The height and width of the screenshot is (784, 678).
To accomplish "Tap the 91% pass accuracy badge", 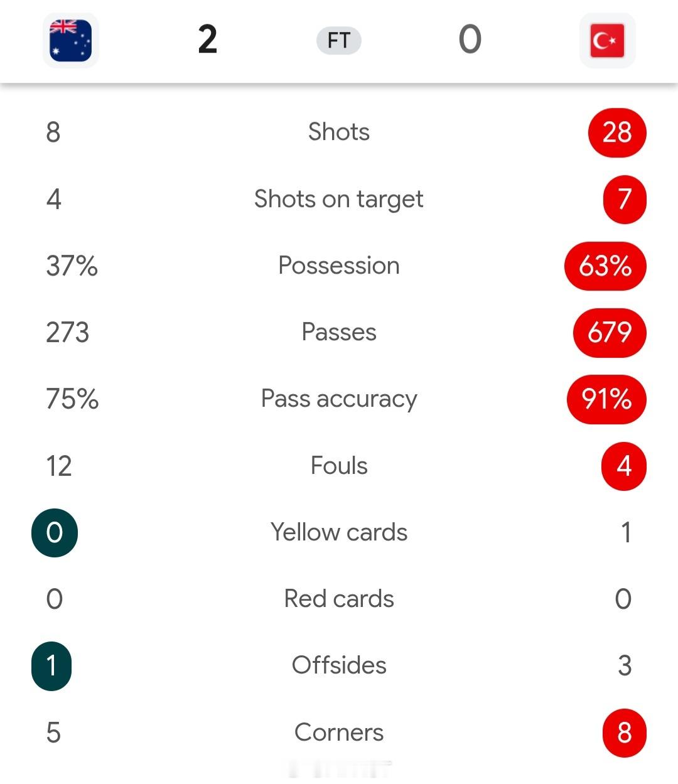I will [606, 399].
